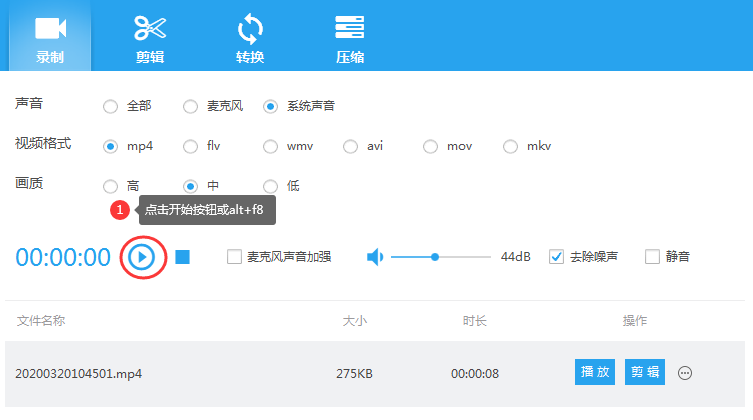
Task: Choose flv video format
Action: [x=191, y=146]
